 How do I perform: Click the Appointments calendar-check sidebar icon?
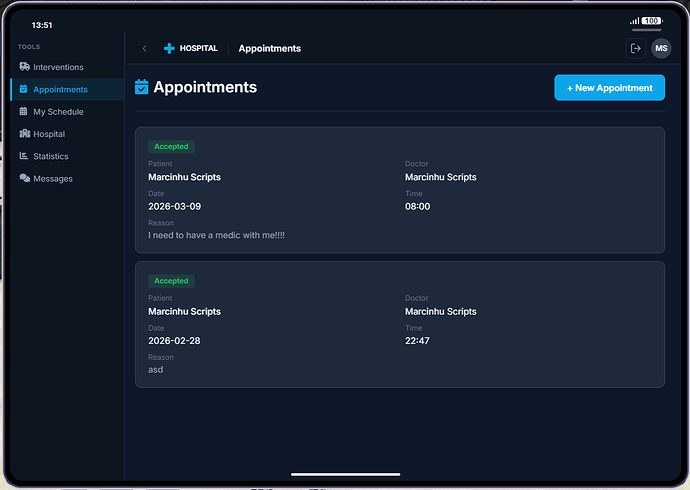point(24,89)
